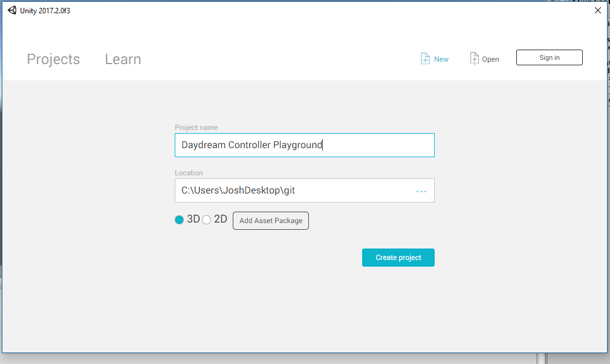Viewport: 610px width, 364px height.
Task: Click the Unity logo in title bar
Action: pyautogui.click(x=12, y=10)
